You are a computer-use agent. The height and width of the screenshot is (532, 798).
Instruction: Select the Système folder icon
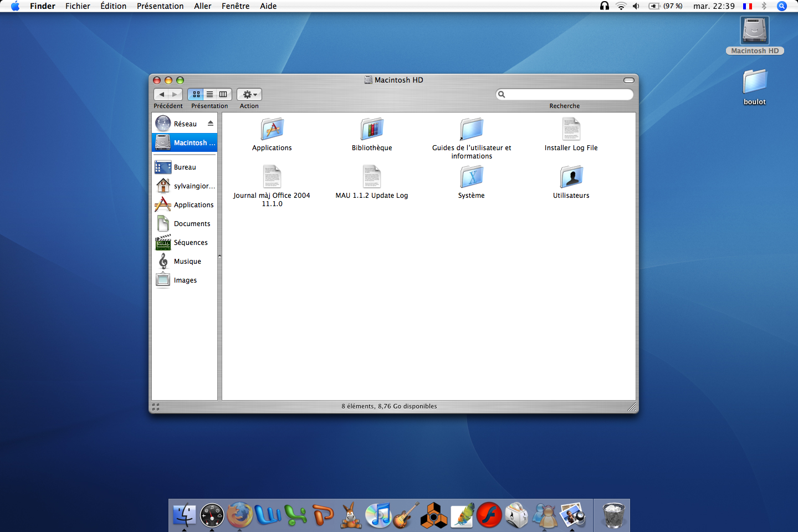coord(472,177)
